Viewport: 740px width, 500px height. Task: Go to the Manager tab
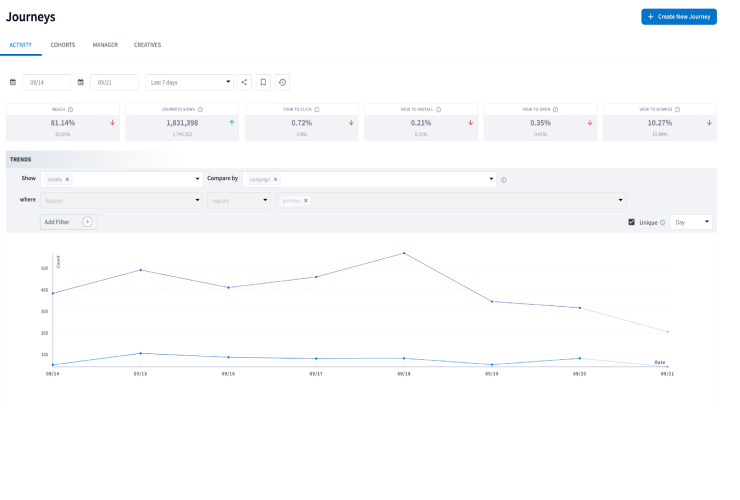(x=105, y=45)
